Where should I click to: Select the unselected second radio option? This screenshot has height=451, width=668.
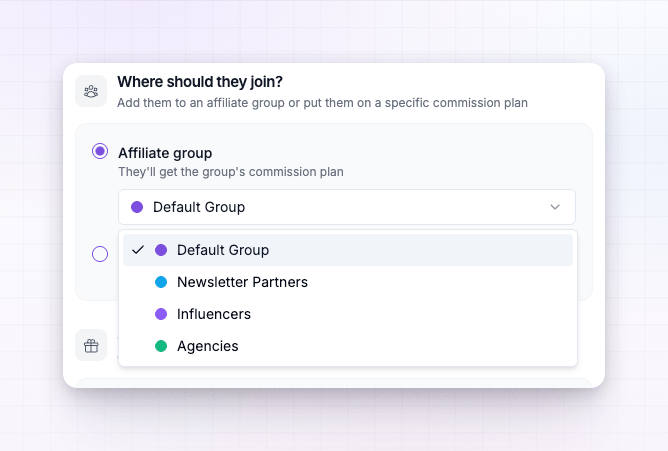point(100,254)
